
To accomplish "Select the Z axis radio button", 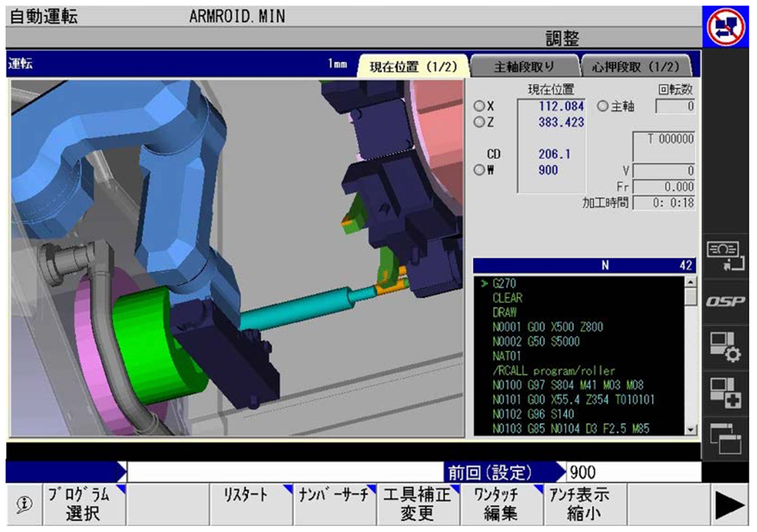I will (479, 122).
